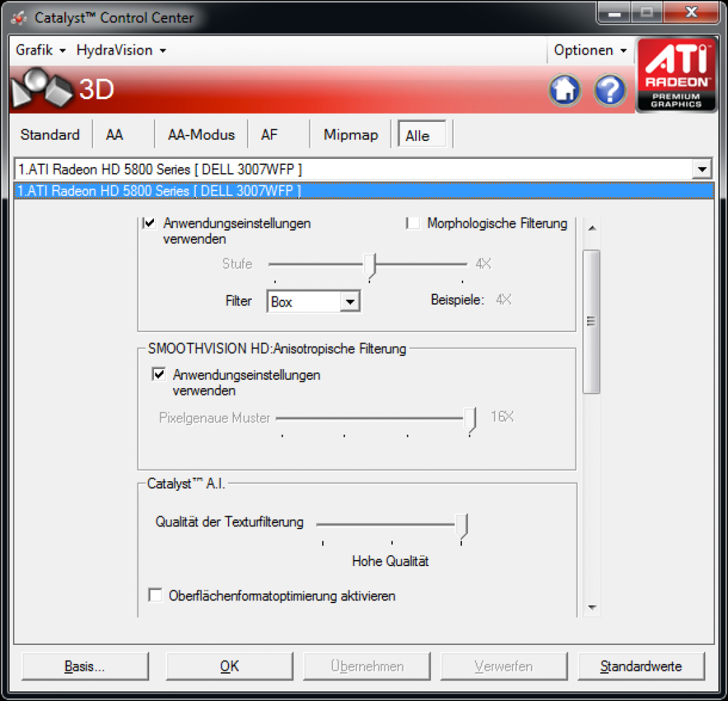
Task: Open the Help question mark icon
Action: click(610, 89)
